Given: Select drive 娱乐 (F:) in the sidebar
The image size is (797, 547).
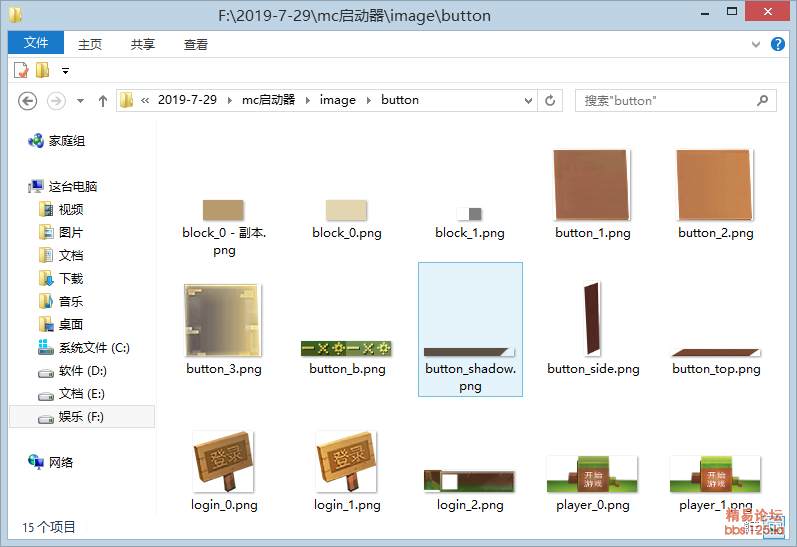Looking at the screenshot, I should 82,417.
